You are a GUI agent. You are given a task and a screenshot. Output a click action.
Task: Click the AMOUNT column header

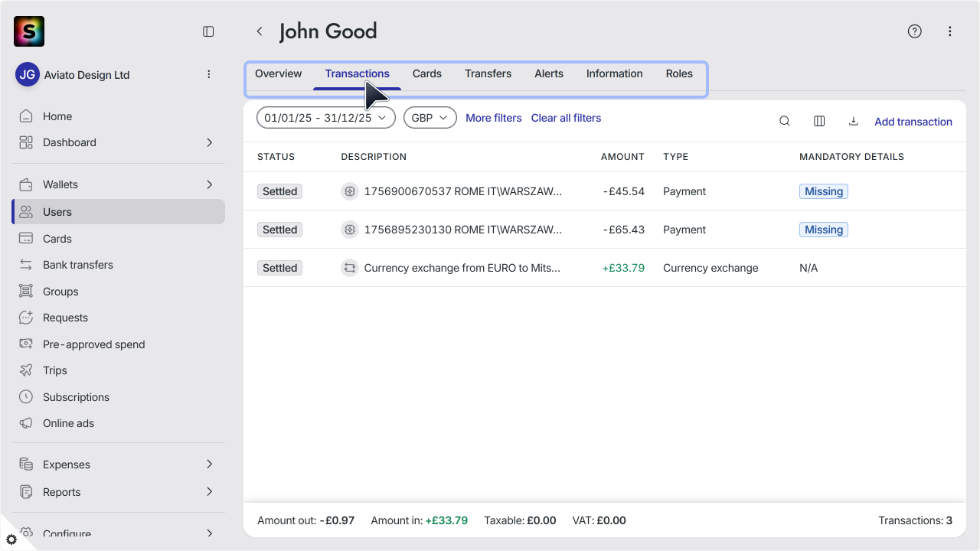(622, 157)
